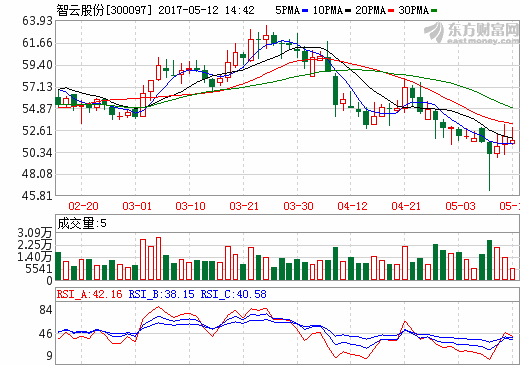Click the 50.34 price axis label
The width and height of the screenshot is (520, 365).
37,153
